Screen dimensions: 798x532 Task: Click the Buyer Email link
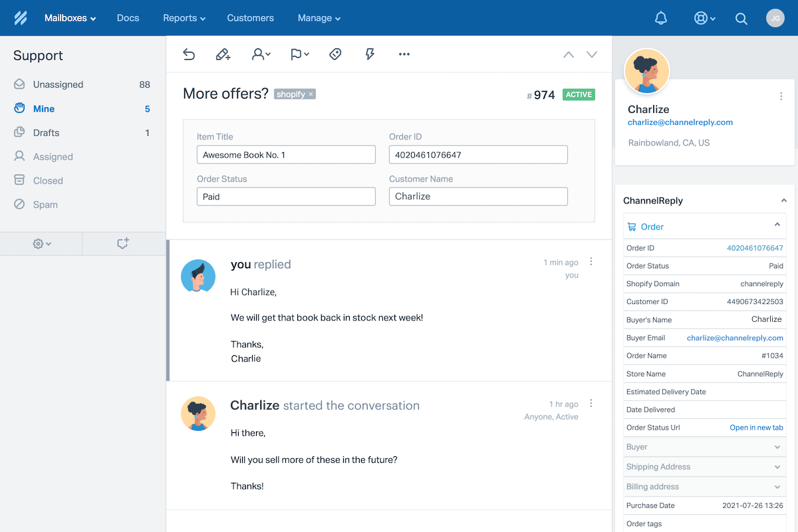pyautogui.click(x=735, y=338)
